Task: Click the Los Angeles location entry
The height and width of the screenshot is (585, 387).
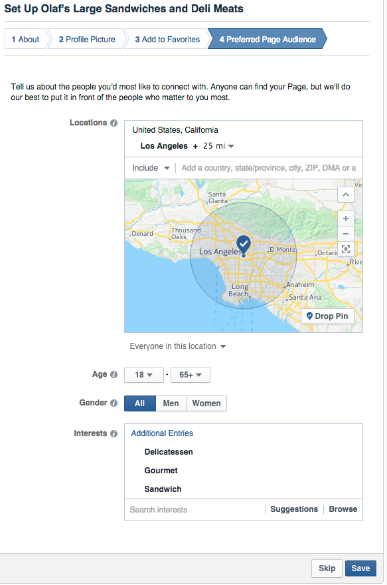Action: pyautogui.click(x=164, y=146)
